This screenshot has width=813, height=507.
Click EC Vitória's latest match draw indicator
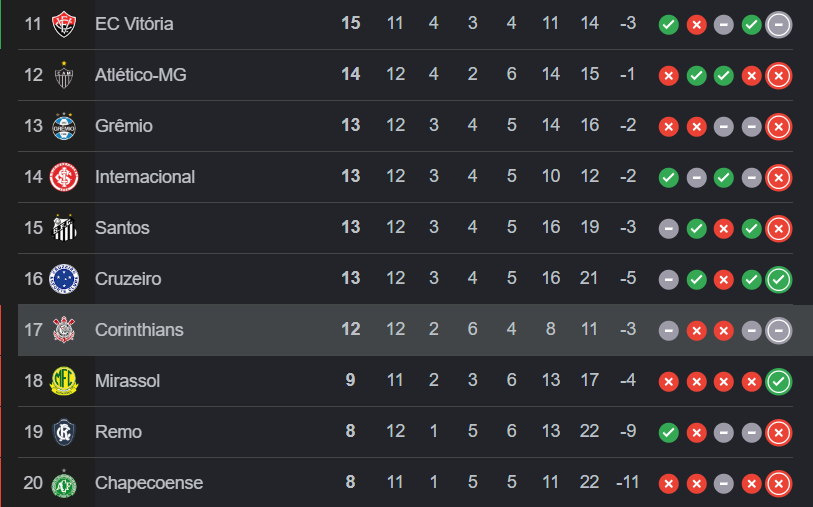(x=779, y=24)
